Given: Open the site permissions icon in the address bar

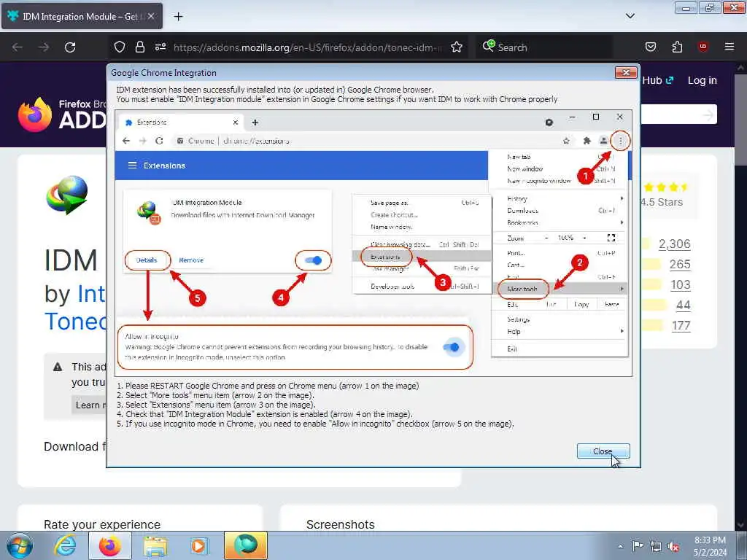Looking at the screenshot, I should 160,47.
